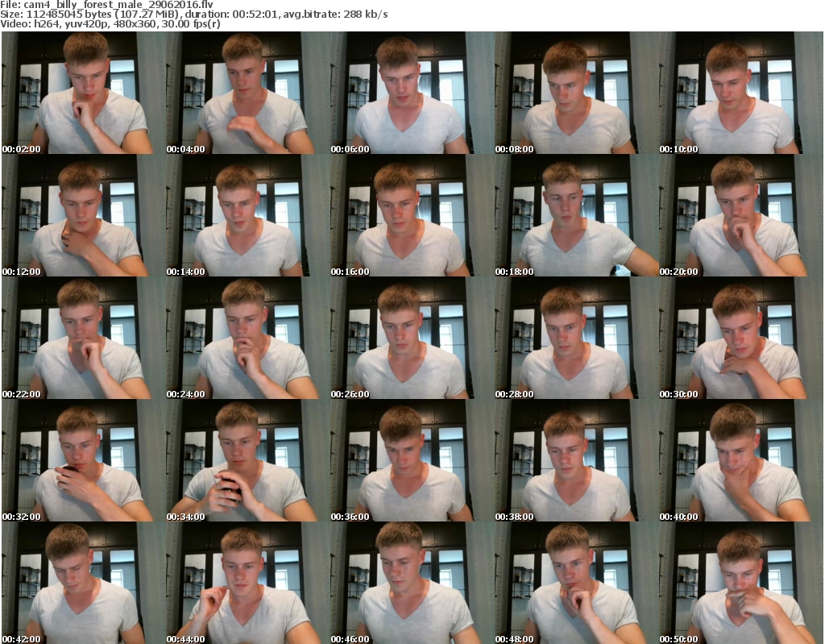Click the video frame at 00:50:00
The image size is (825, 644).
click(741, 583)
